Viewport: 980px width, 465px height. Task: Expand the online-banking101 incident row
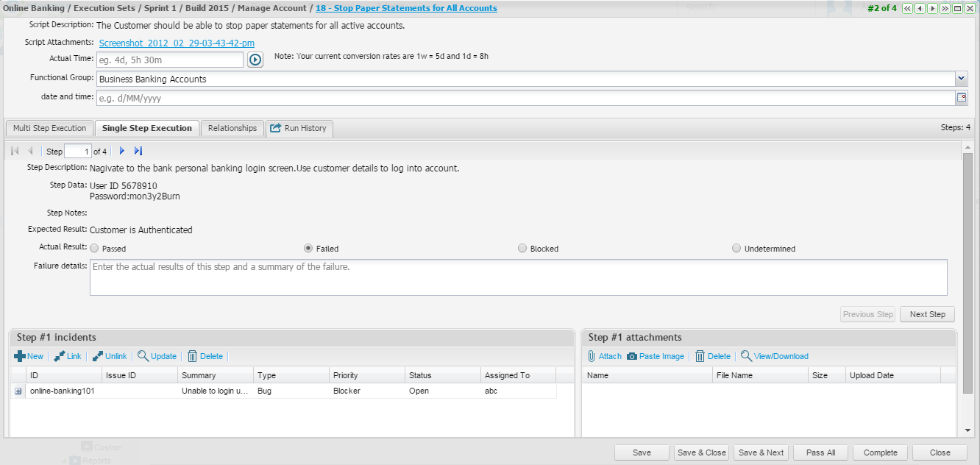18,391
